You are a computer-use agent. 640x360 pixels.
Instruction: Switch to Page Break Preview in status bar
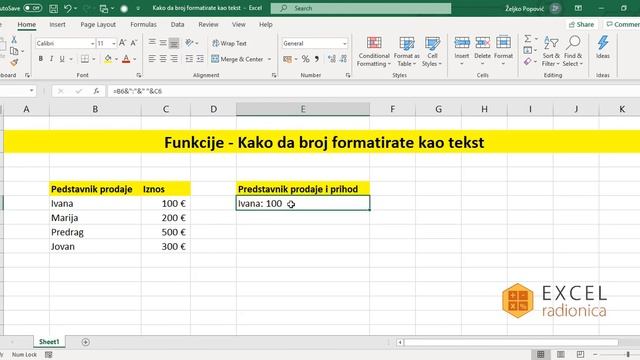pos(580,354)
